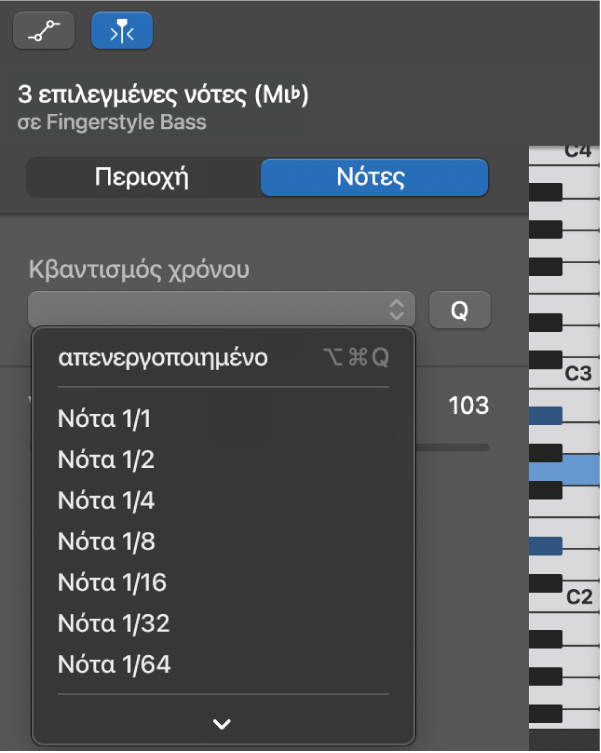Viewport: 601px width, 753px height.
Task: Switch to the Νότες tab
Action: tap(374, 177)
